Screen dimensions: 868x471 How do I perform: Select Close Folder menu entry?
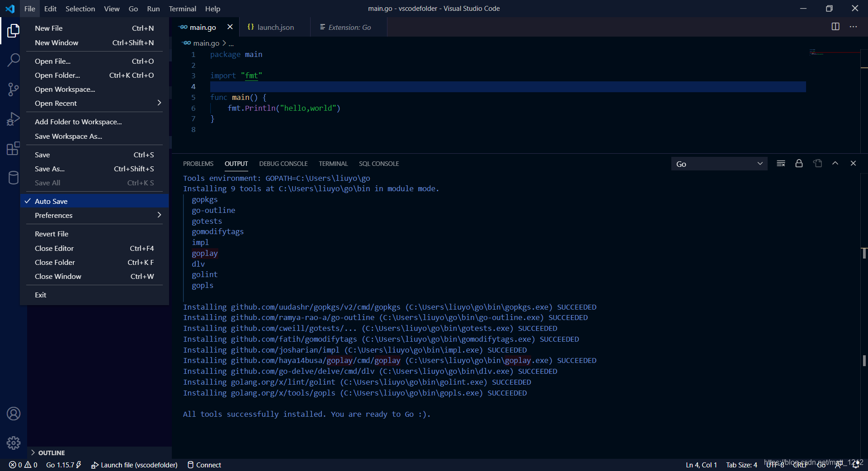94,263
